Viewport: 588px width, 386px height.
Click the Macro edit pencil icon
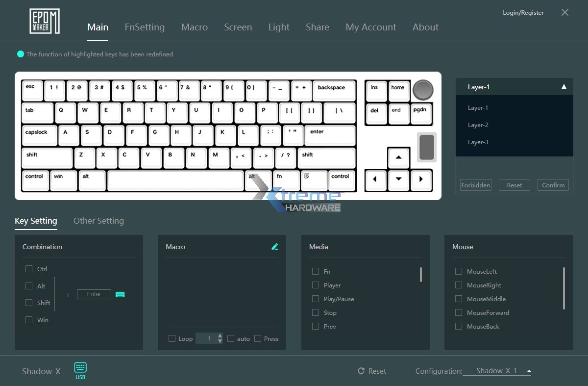click(x=275, y=247)
